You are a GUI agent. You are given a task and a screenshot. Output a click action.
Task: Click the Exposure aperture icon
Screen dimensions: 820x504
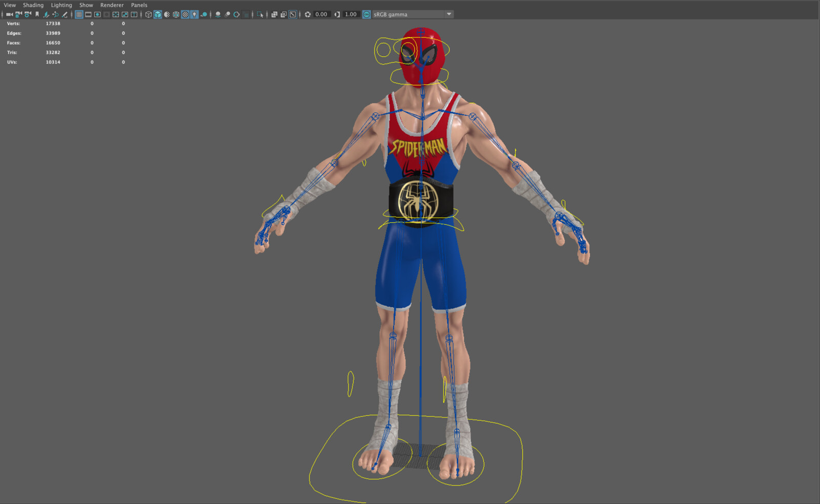[307, 14]
